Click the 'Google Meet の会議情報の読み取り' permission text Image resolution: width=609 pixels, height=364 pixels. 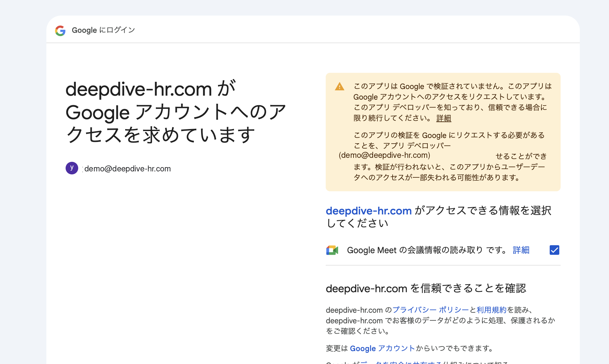pos(415,250)
